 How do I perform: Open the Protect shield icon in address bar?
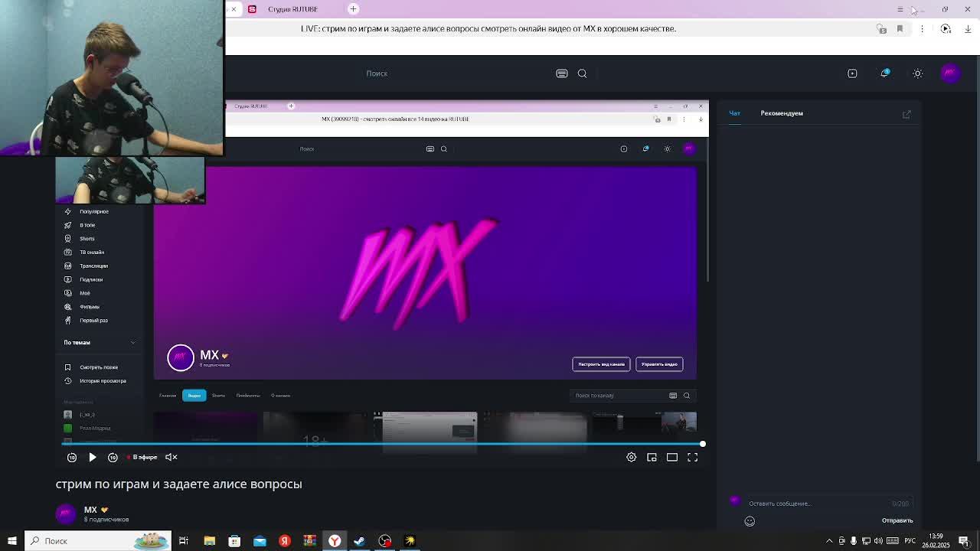(x=882, y=28)
